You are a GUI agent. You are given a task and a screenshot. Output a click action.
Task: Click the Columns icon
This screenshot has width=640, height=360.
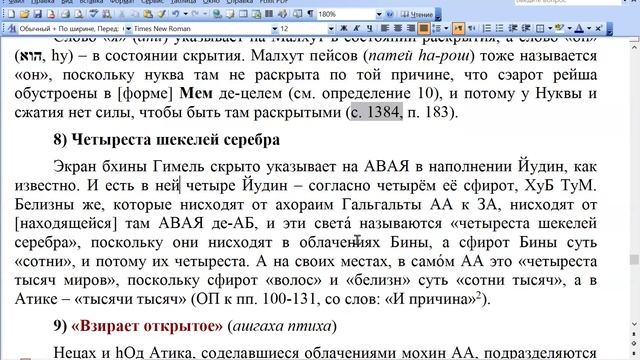(x=269, y=14)
